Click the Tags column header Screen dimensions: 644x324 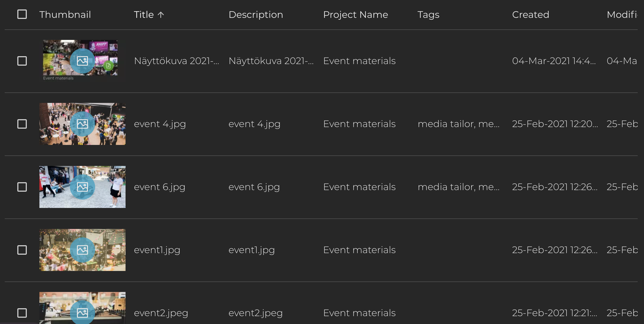[x=428, y=15]
